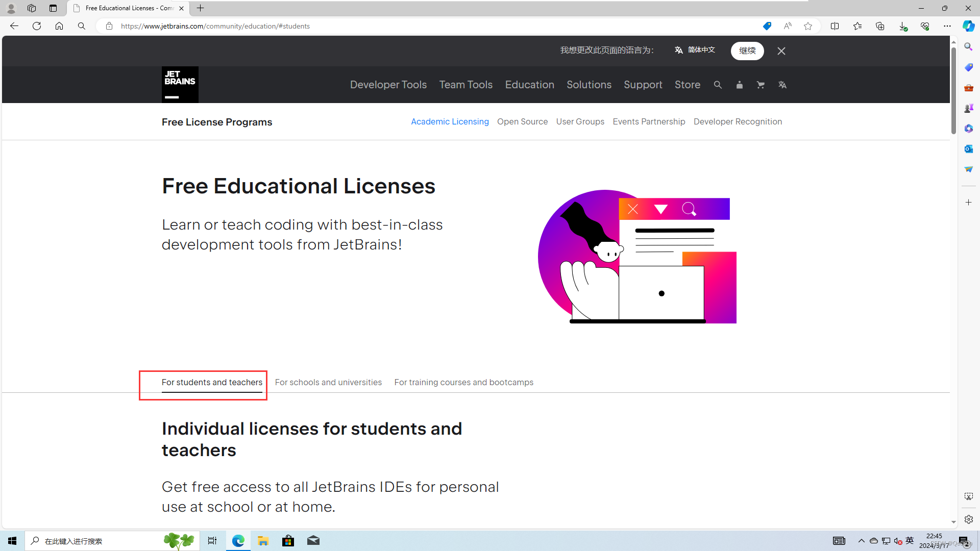Image resolution: width=980 pixels, height=551 pixels.
Task: Open Task View on taskbar
Action: point(212,541)
